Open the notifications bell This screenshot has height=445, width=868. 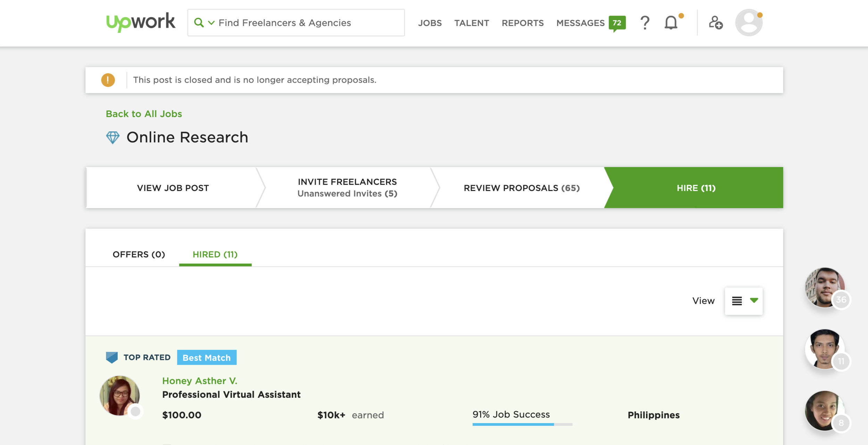[x=671, y=23]
